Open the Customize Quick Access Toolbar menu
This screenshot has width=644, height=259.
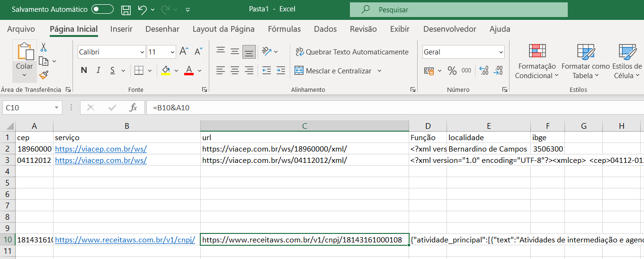(188, 10)
